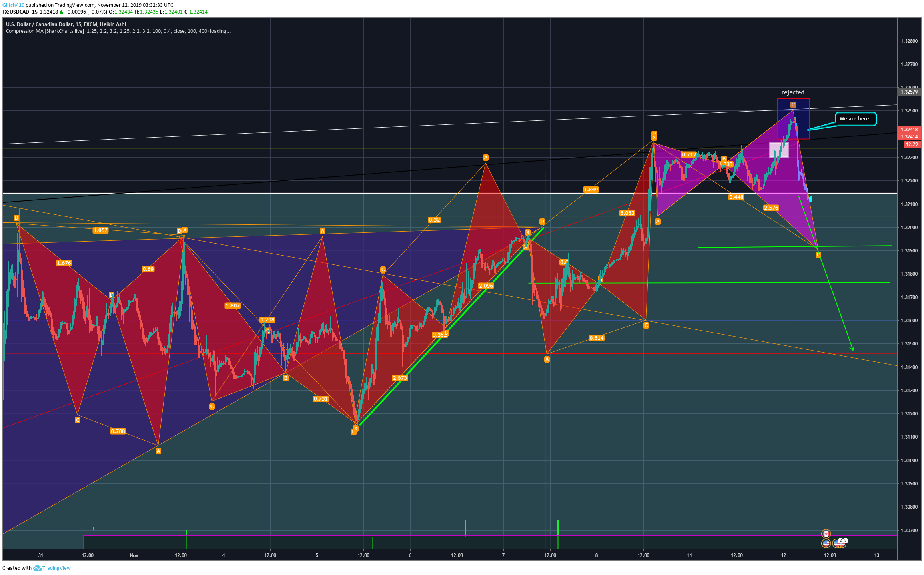Click the TradingView logo link at bottom
Screen dimensions: 924x575
pyautogui.click(x=52, y=568)
